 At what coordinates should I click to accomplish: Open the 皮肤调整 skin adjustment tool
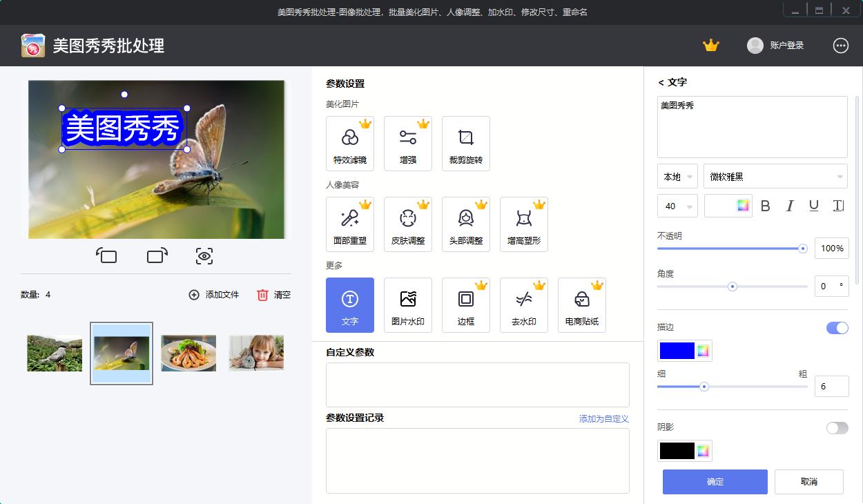tap(408, 224)
